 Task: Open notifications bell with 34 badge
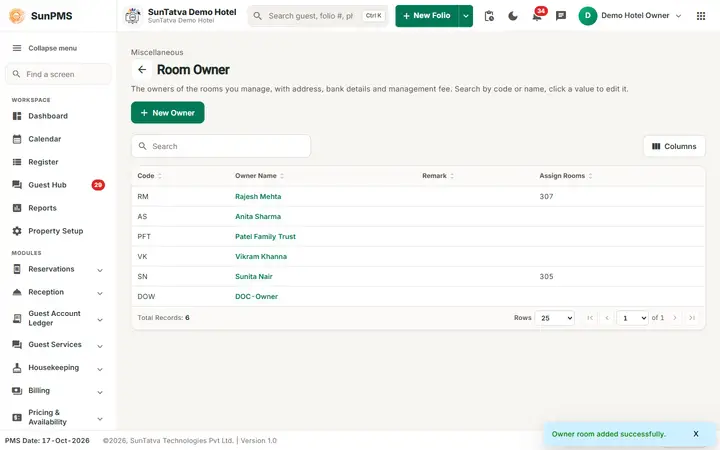click(x=537, y=16)
